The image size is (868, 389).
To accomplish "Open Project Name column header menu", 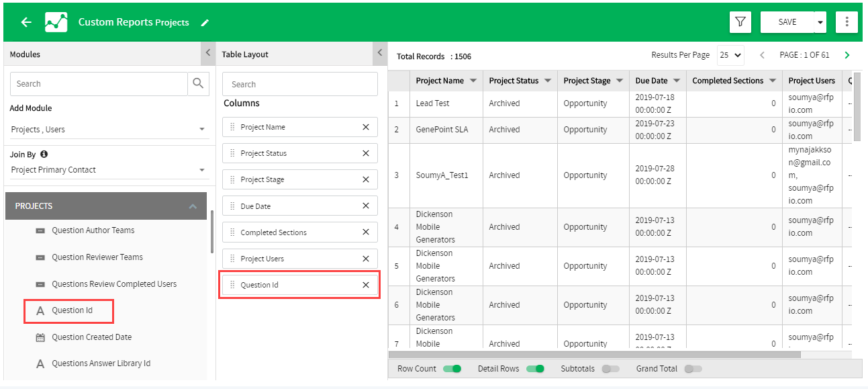I will pyautogui.click(x=473, y=81).
